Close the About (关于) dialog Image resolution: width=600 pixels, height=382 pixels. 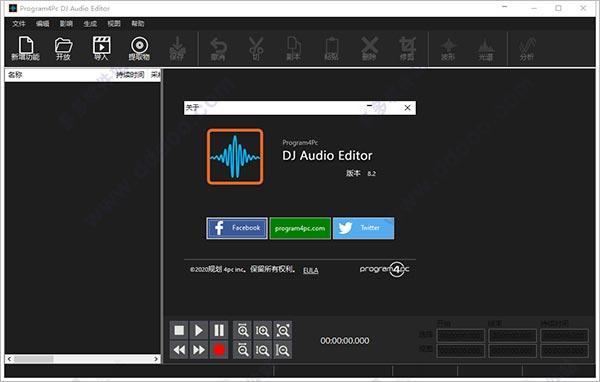(x=408, y=108)
